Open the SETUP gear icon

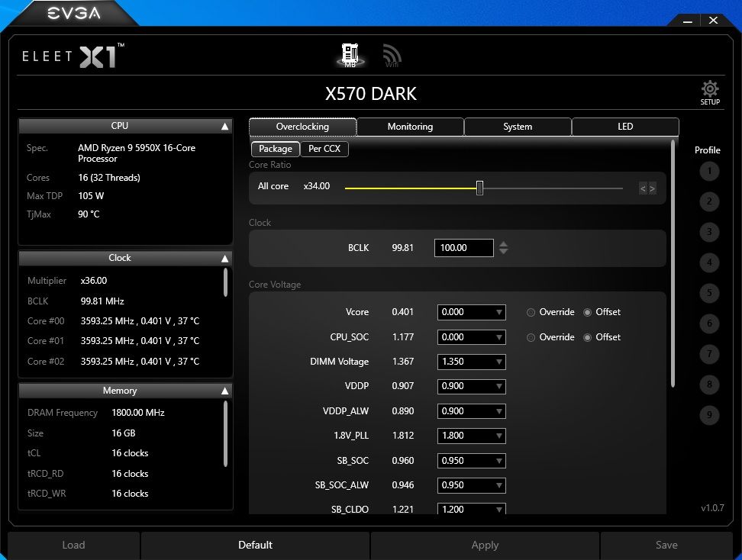710,93
